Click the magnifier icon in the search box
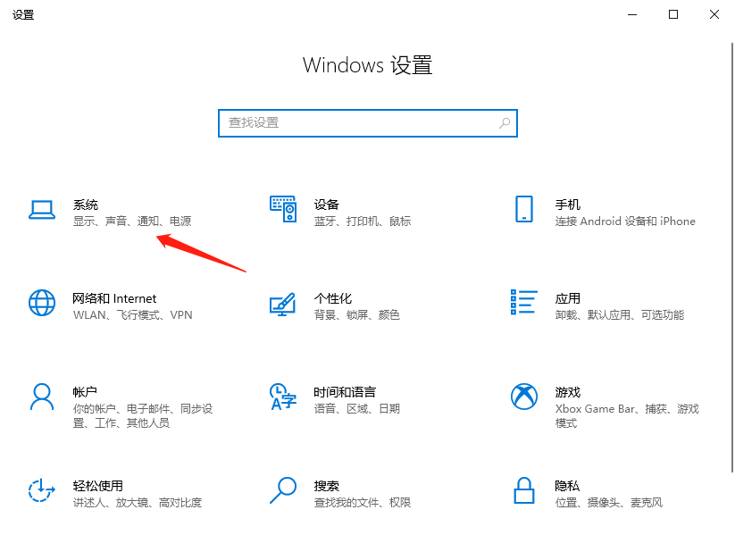The image size is (735, 560). 505,122
